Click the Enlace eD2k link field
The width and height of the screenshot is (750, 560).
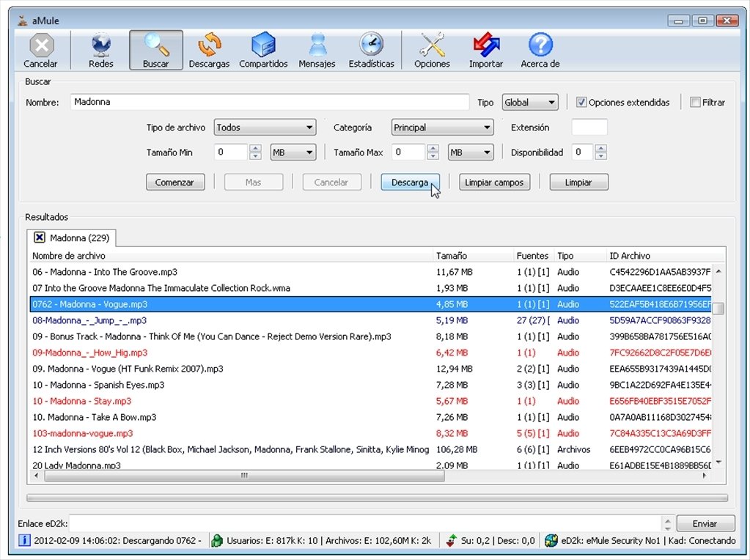365,523
